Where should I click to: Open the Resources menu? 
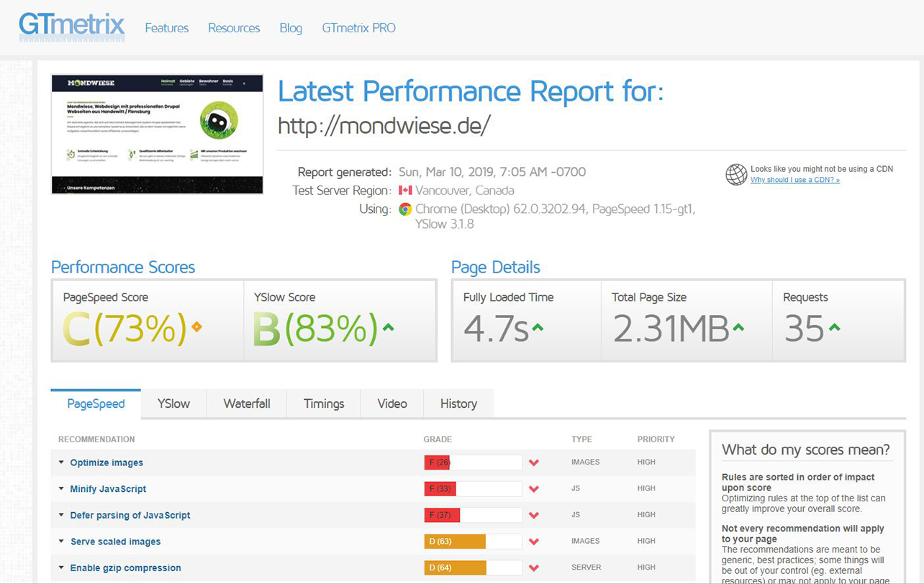pos(234,28)
